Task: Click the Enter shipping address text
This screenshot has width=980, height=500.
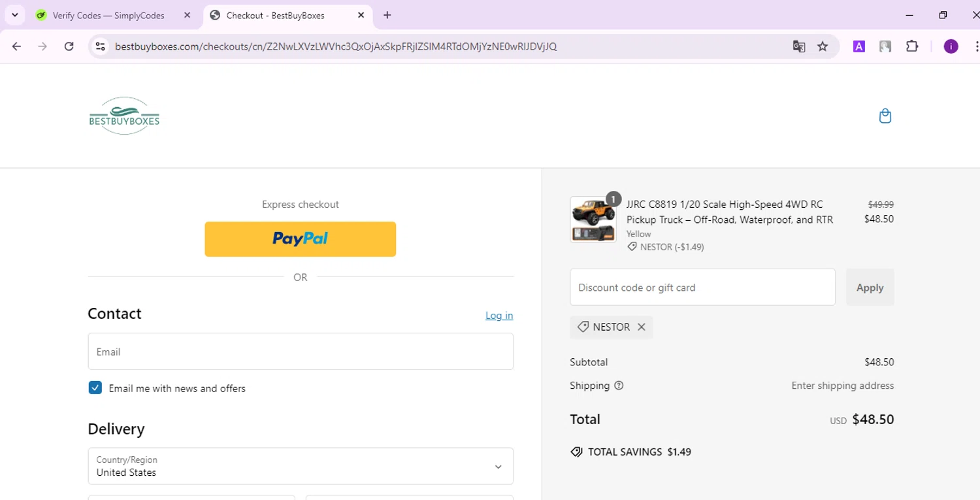Action: [842, 386]
